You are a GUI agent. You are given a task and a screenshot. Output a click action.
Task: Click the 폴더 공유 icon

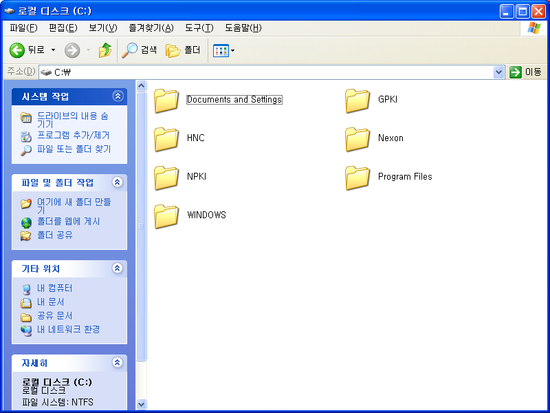click(26, 236)
